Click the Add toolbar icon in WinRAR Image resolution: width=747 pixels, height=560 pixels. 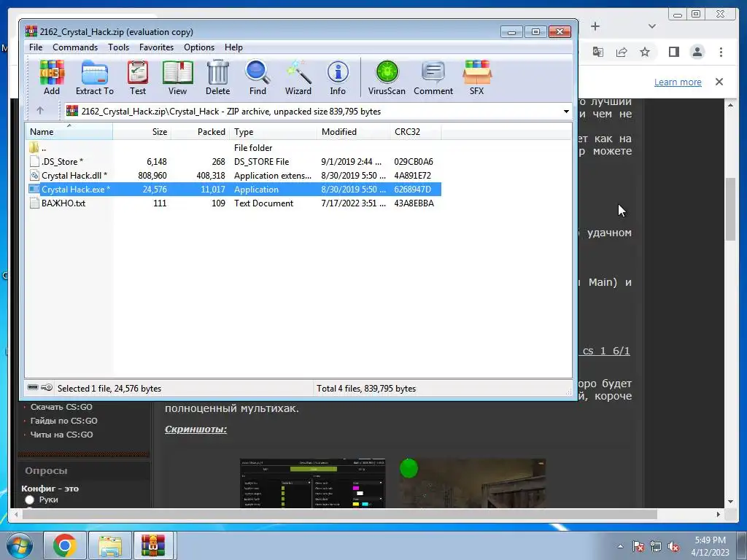click(52, 77)
